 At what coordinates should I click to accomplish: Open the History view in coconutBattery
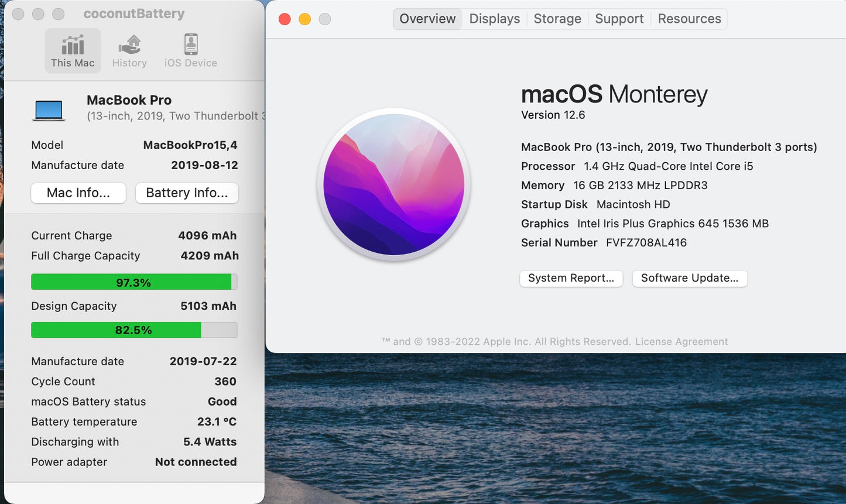coord(129,50)
